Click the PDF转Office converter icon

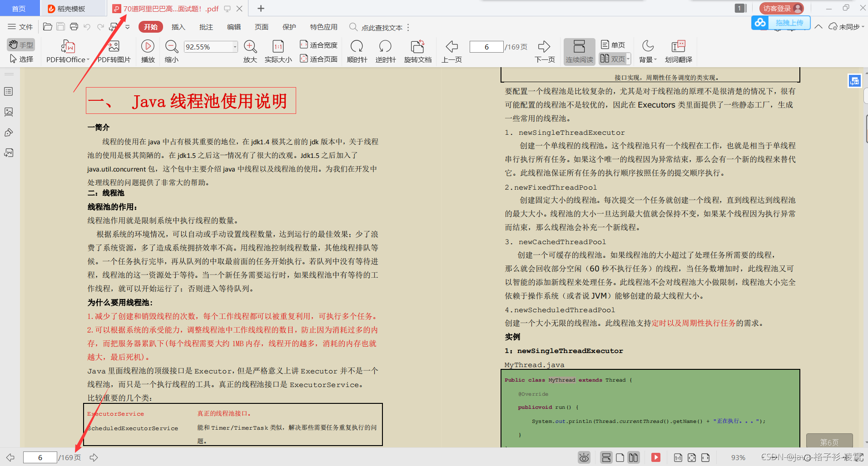[x=68, y=47]
